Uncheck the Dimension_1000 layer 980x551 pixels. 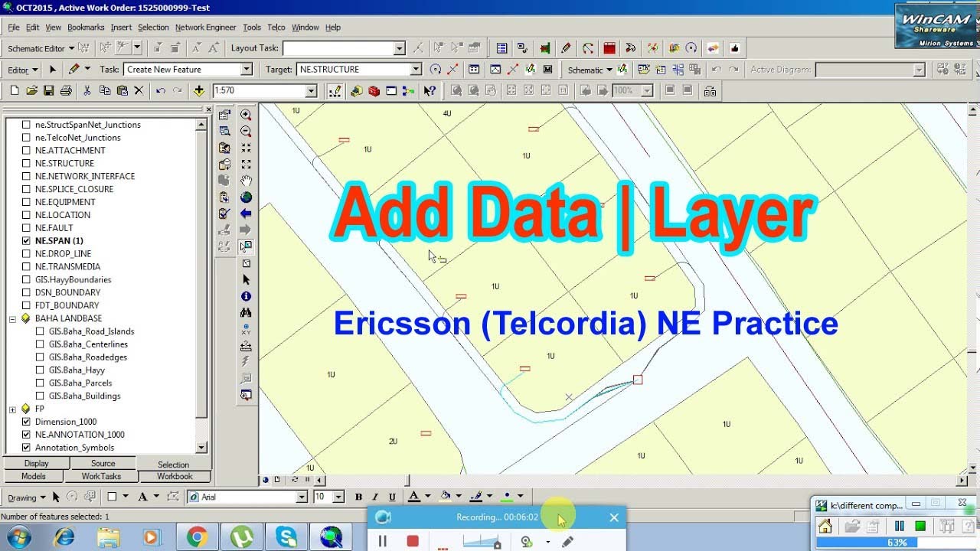tap(26, 422)
